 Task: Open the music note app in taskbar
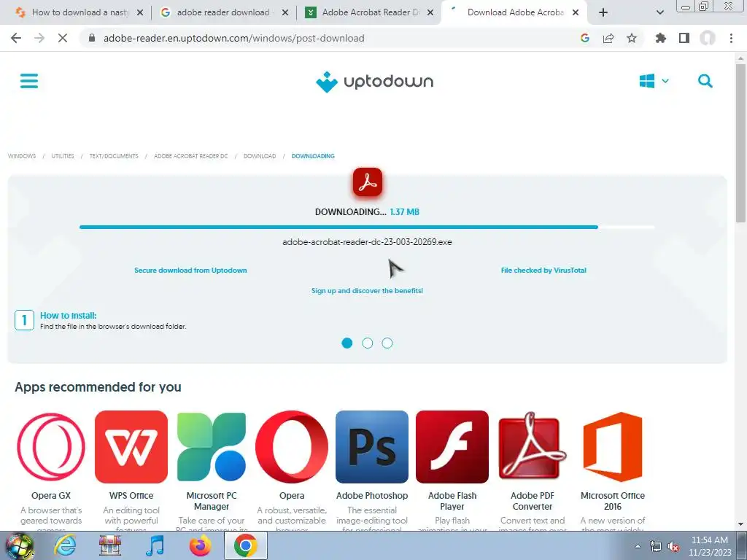[x=155, y=545]
